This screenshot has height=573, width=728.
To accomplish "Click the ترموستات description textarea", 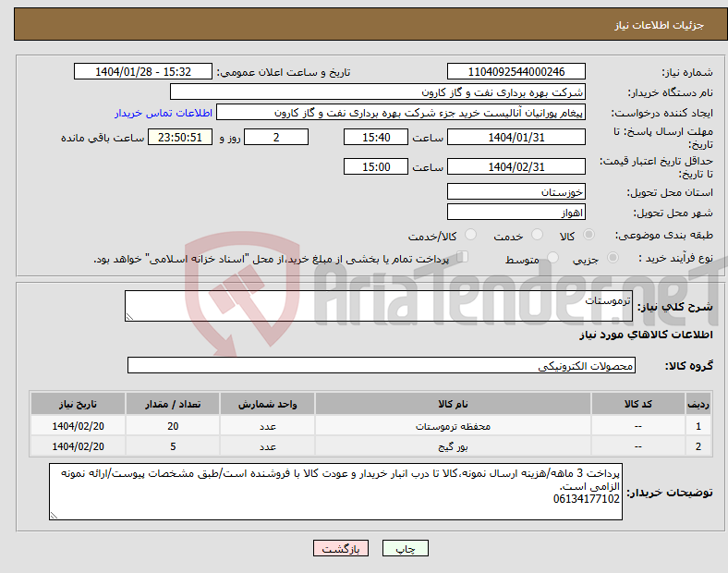I will click(x=379, y=306).
